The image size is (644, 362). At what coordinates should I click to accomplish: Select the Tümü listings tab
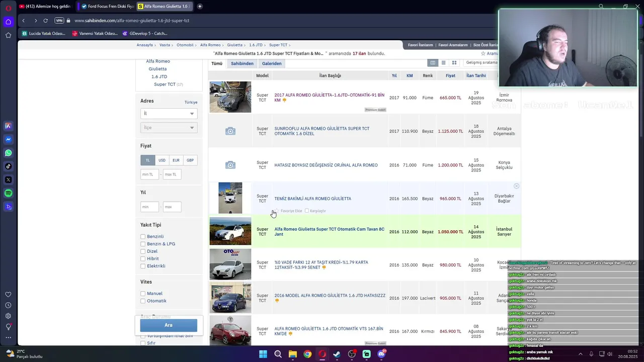[x=217, y=64]
